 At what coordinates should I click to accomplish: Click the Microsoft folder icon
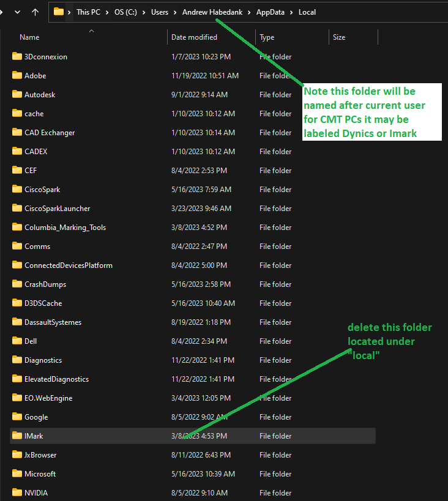pyautogui.click(x=17, y=473)
